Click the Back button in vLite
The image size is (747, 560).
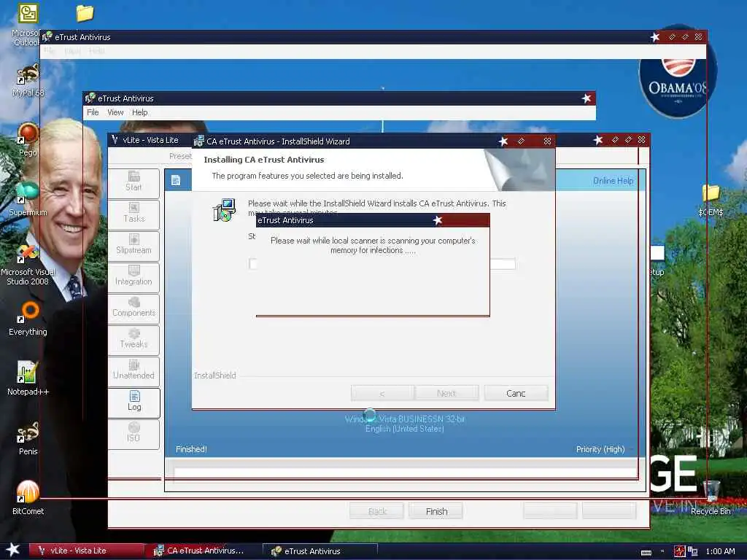point(377,511)
